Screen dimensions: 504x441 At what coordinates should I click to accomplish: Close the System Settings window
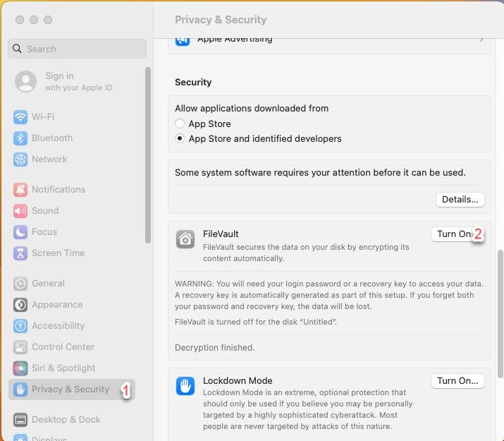[20, 20]
